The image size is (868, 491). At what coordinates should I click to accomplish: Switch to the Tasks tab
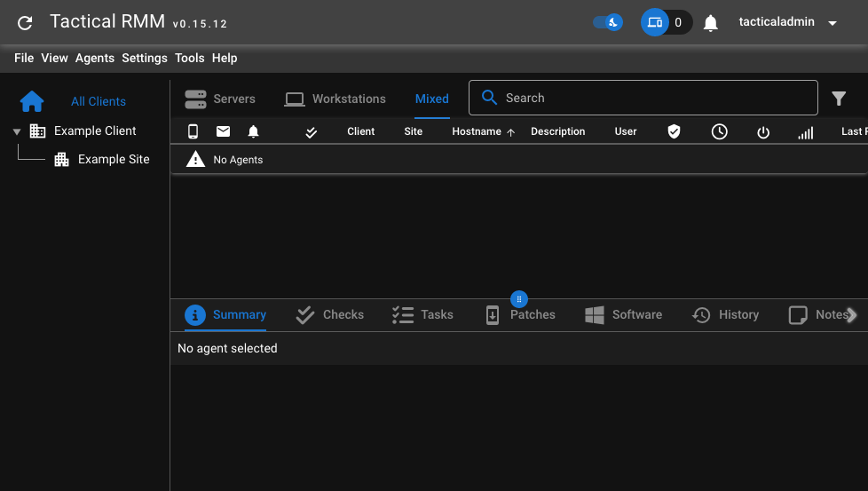(422, 315)
